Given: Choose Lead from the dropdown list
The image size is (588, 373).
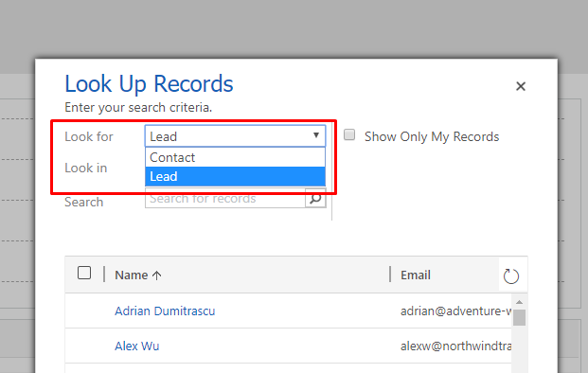Looking at the screenshot, I should 235,176.
